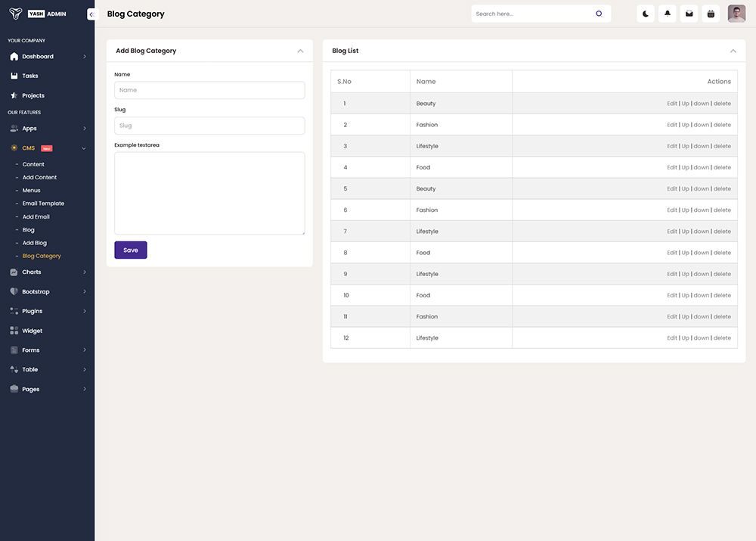The image size is (756, 541).
Task: Click the S.No column header
Action: click(344, 82)
